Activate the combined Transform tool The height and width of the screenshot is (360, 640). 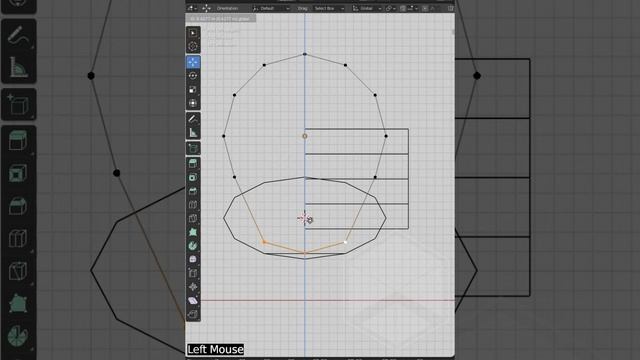[x=193, y=103]
